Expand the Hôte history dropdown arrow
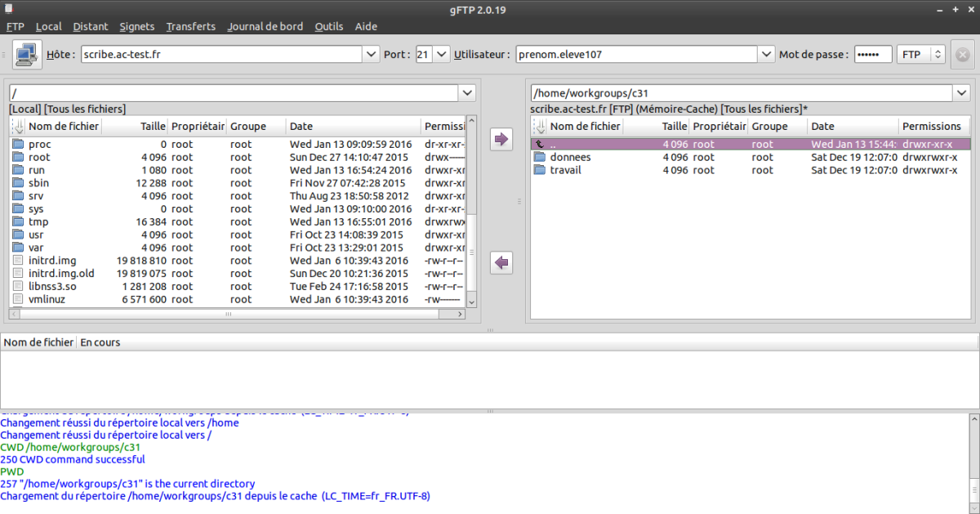 (370, 55)
